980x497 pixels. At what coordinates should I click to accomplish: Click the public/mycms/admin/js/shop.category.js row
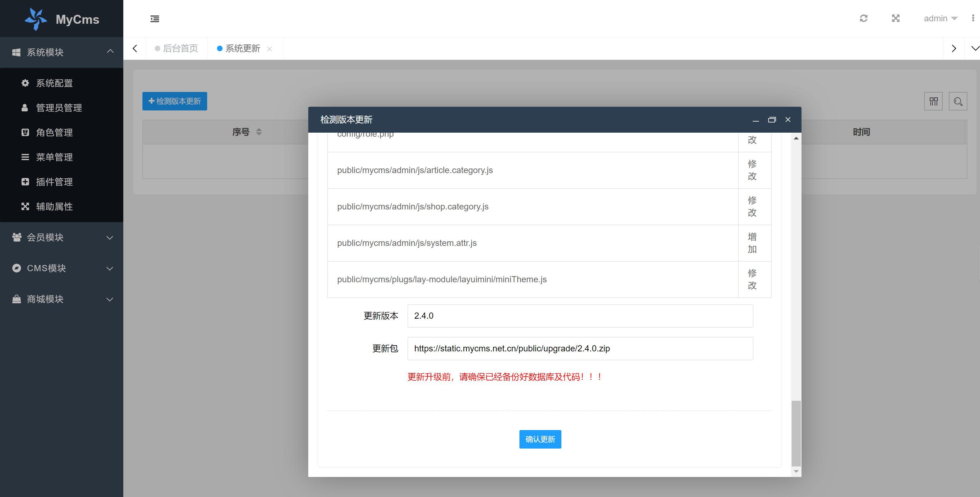(x=549, y=207)
